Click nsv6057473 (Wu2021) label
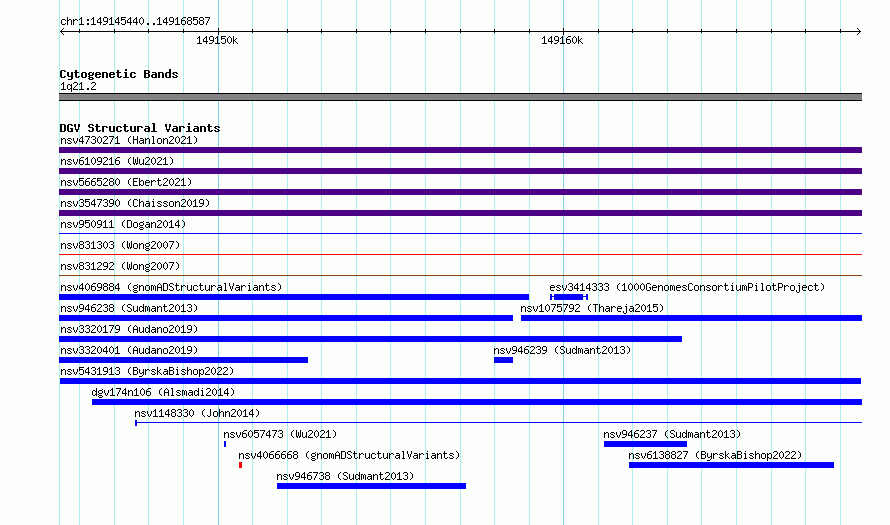The image size is (890, 525). tap(280, 434)
